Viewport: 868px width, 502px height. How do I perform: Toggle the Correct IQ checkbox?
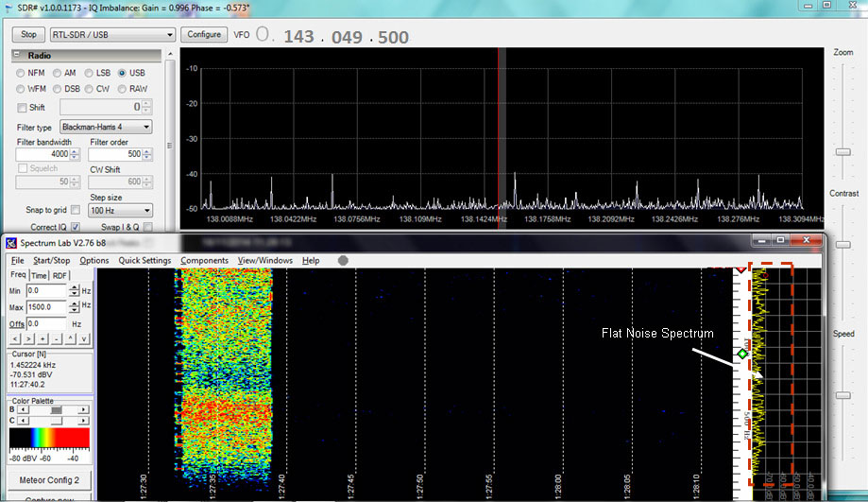point(75,228)
